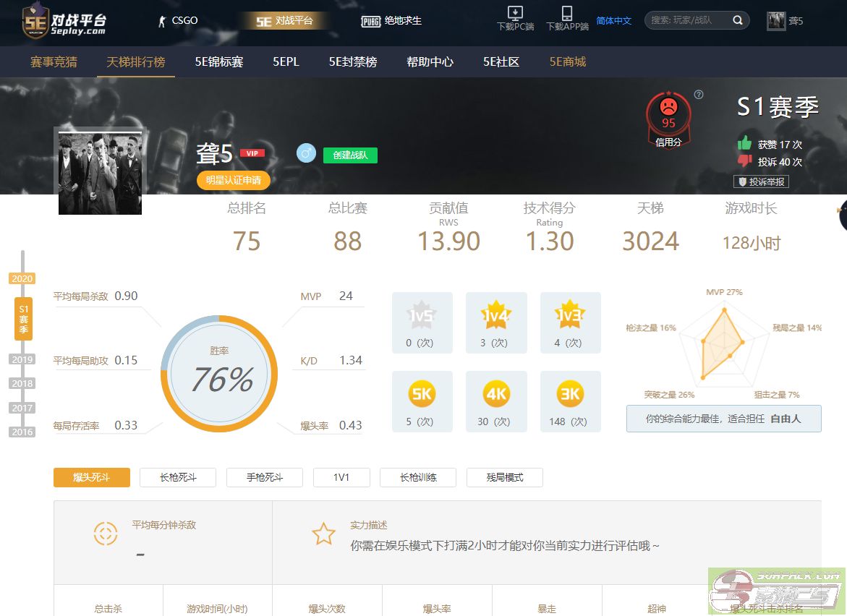Click the 投诉举报 report button
The image size is (847, 616).
point(761,181)
